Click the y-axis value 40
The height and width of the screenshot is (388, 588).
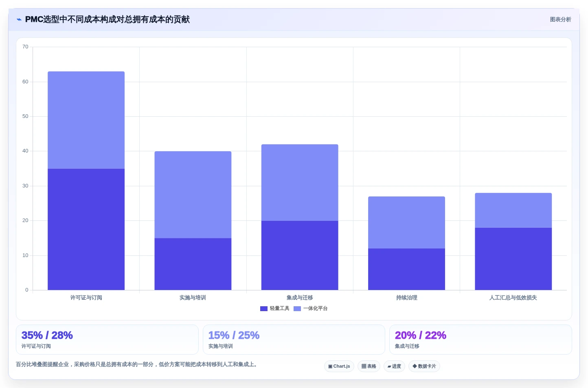(x=25, y=151)
